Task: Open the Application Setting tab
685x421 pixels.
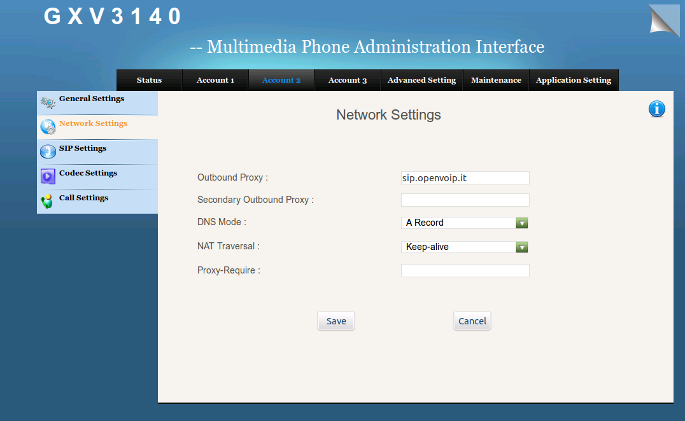Action: pos(574,80)
